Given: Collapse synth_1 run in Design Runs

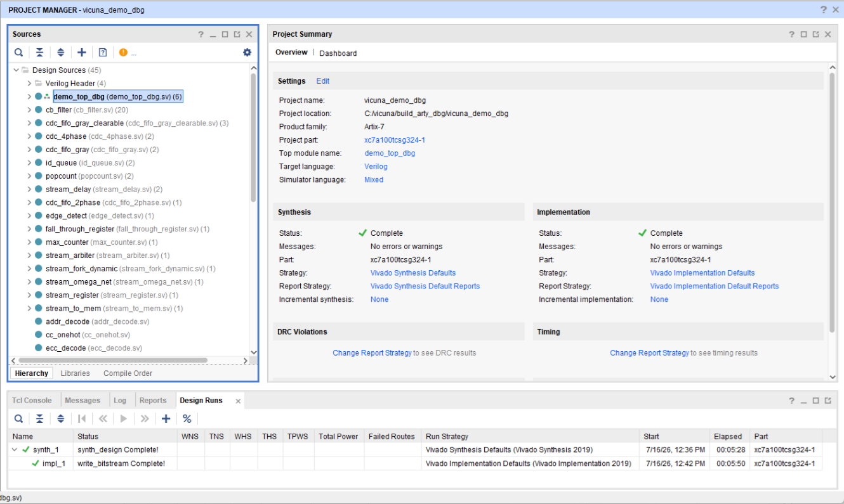Looking at the screenshot, I should click(15, 450).
